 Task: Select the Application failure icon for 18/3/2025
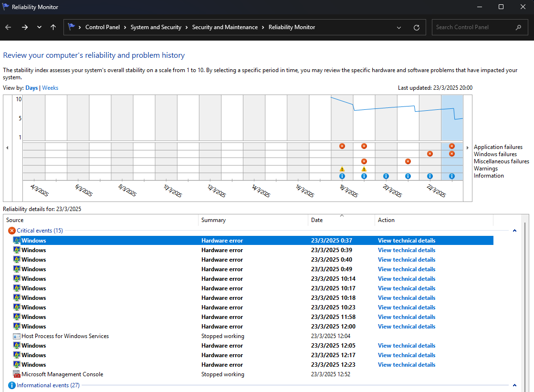pos(342,146)
